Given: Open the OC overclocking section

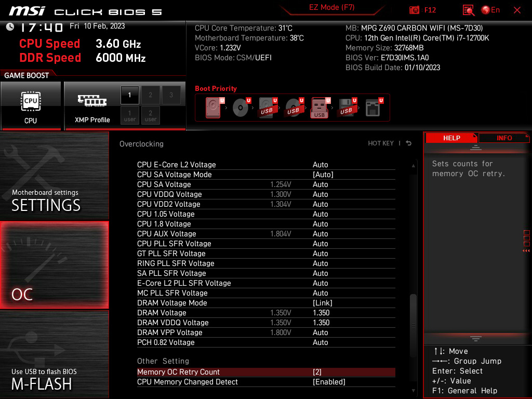Looking at the screenshot, I should coord(54,265).
